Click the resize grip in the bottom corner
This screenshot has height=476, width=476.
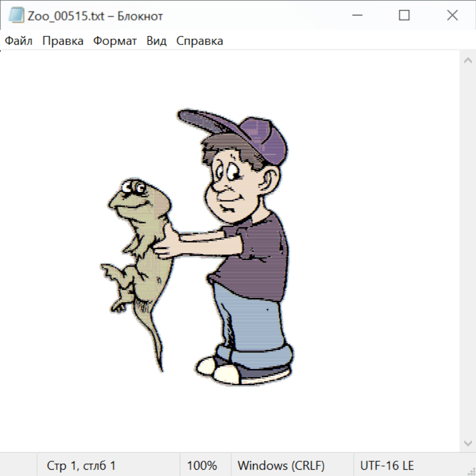pos(471,471)
